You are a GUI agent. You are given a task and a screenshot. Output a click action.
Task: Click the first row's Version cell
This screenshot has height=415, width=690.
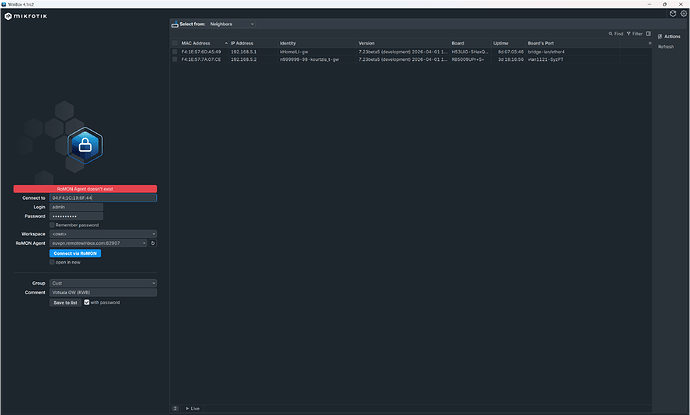[403, 51]
